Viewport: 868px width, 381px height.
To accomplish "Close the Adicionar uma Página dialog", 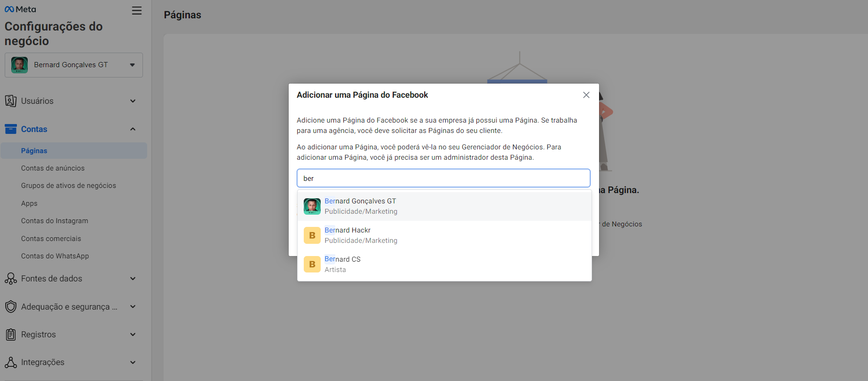I will click(x=586, y=95).
